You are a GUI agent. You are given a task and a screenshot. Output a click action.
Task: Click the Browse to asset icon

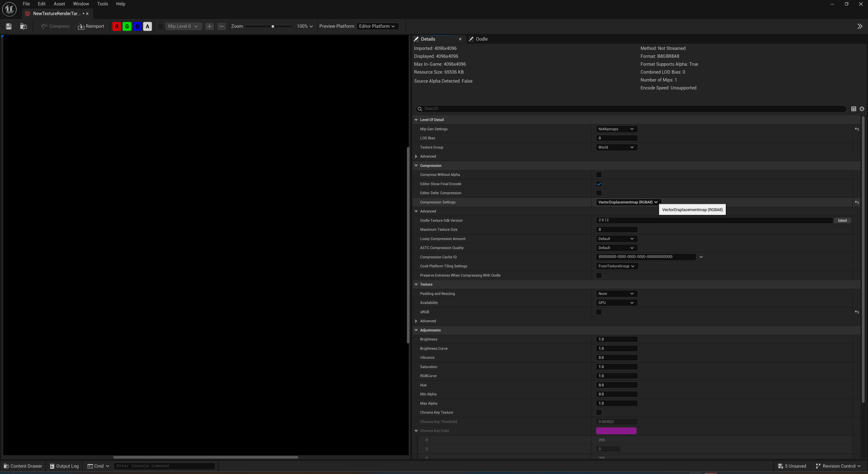[24, 26]
